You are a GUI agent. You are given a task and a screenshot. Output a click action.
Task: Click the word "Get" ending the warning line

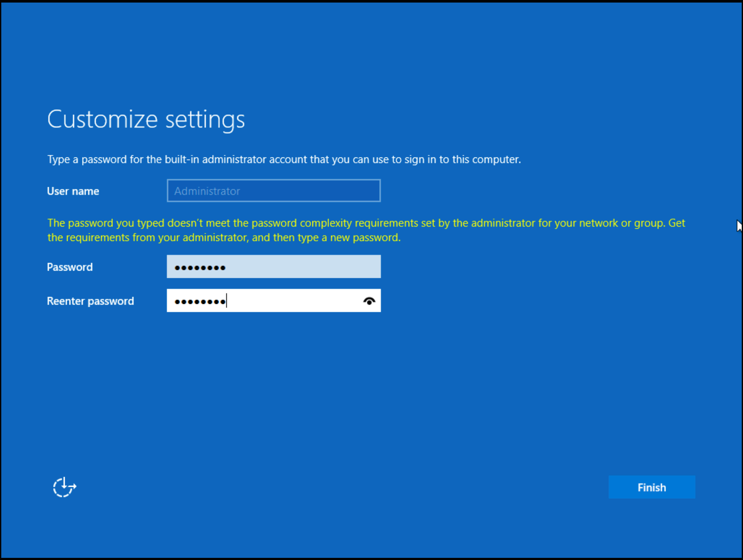pos(676,223)
